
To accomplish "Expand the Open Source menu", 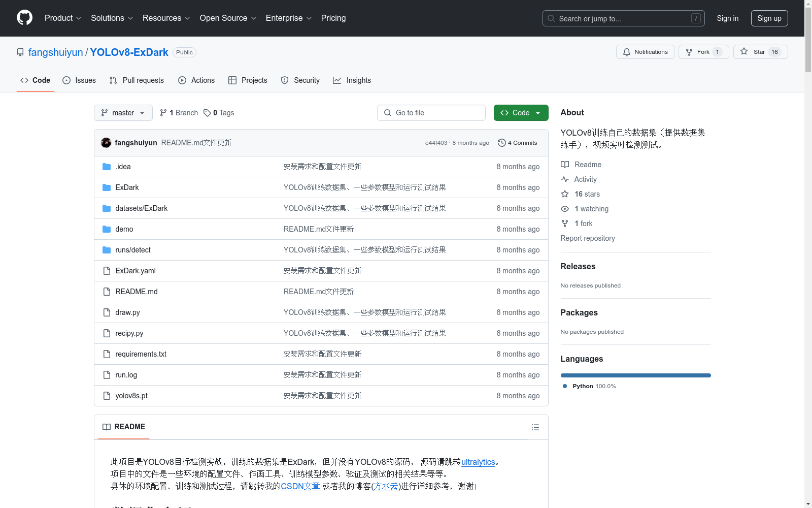I will pos(228,18).
